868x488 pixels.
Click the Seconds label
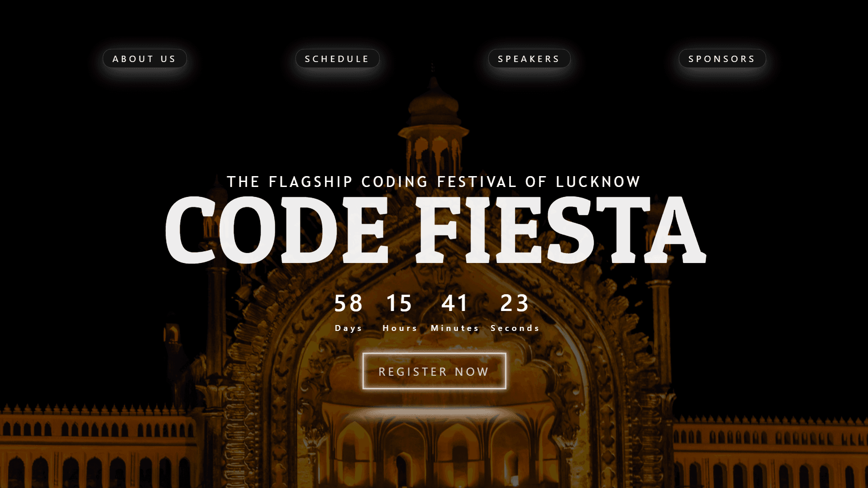(515, 328)
